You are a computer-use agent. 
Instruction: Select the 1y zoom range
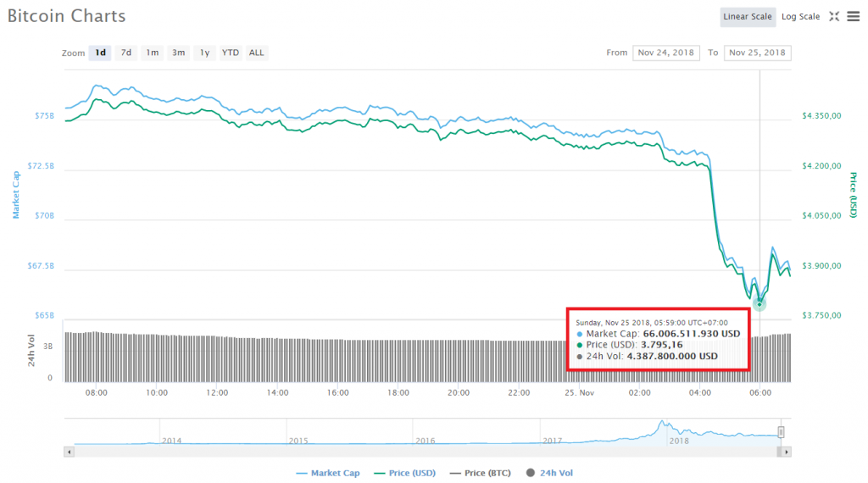[205, 53]
